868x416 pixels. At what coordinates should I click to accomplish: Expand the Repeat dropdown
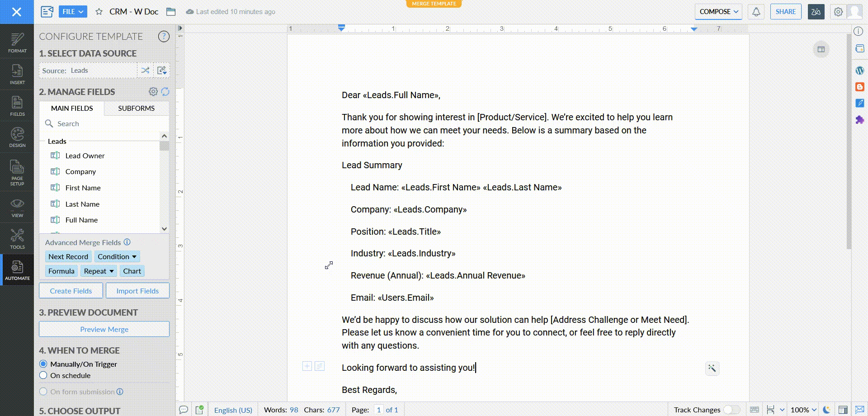pos(99,271)
